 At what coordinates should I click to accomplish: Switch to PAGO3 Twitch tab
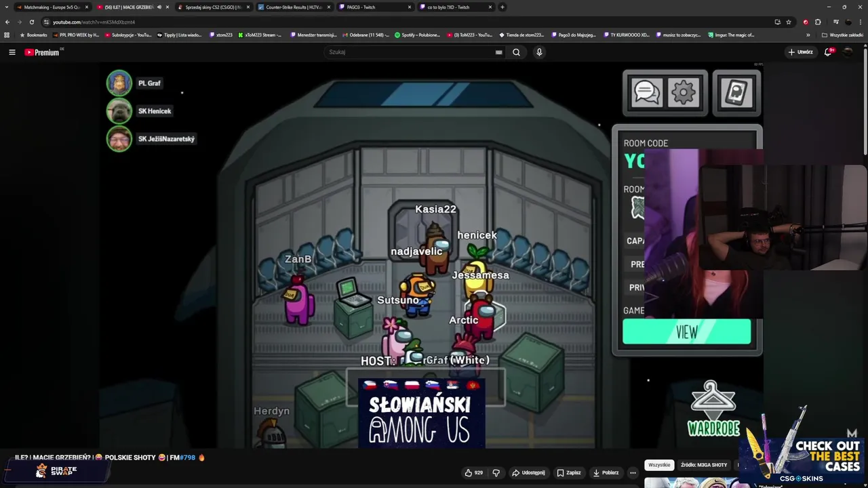pos(374,7)
